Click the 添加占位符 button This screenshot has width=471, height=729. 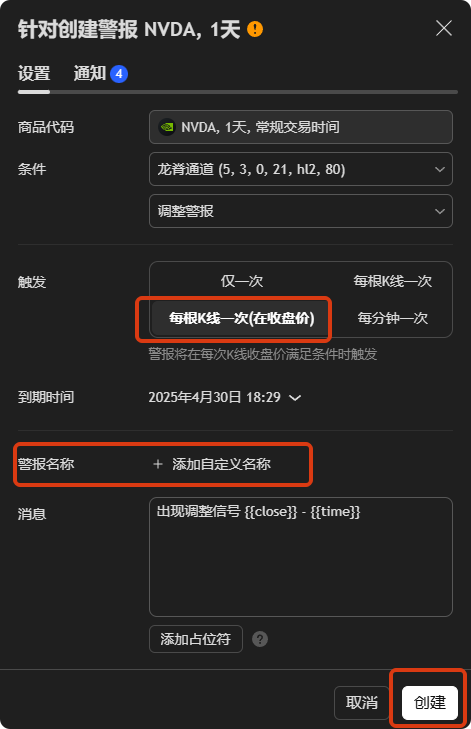click(196, 639)
